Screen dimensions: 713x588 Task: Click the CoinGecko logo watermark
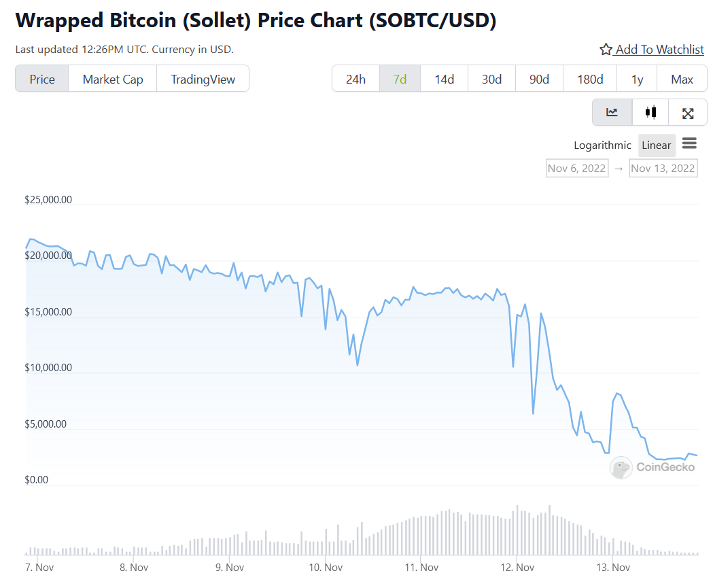(x=653, y=467)
